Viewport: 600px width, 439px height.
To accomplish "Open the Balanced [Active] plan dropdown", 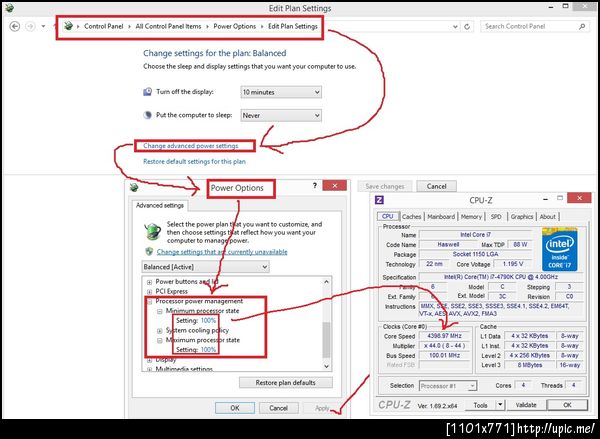I will (x=205, y=267).
